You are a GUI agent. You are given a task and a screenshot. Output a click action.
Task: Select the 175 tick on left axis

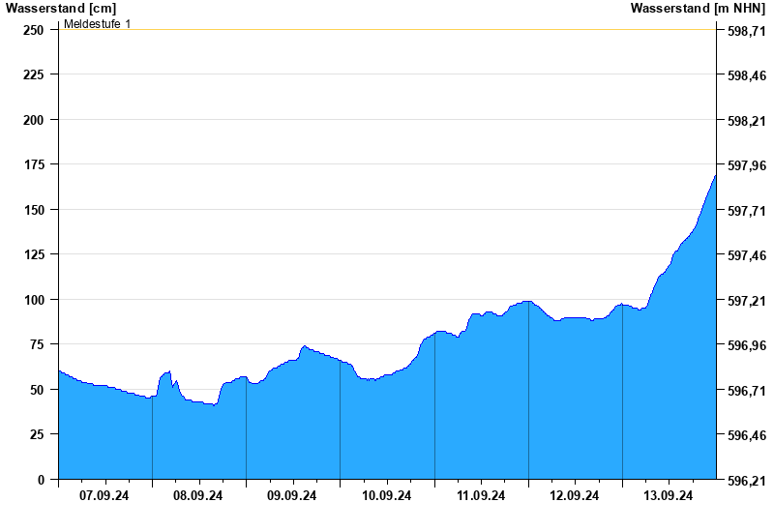click(34, 165)
